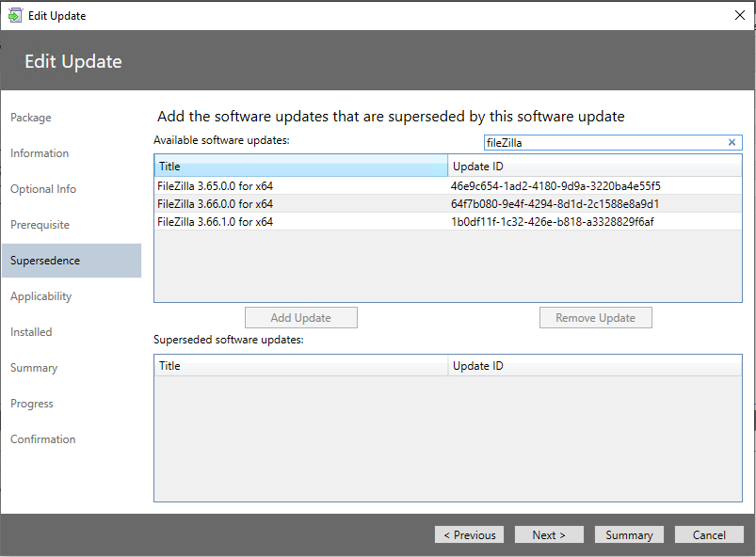The height and width of the screenshot is (557, 756).
Task: Click the Remove Update button
Action: [x=595, y=317]
